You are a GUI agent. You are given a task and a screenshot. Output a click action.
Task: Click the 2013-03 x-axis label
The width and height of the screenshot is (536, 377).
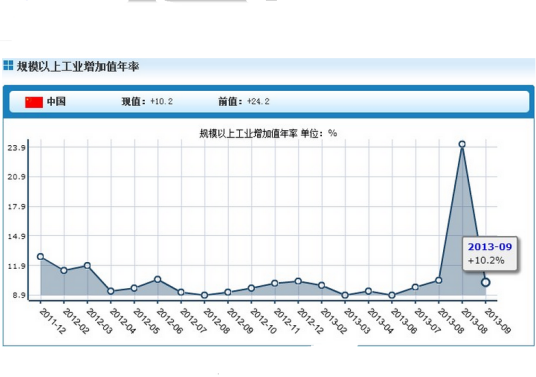click(357, 321)
